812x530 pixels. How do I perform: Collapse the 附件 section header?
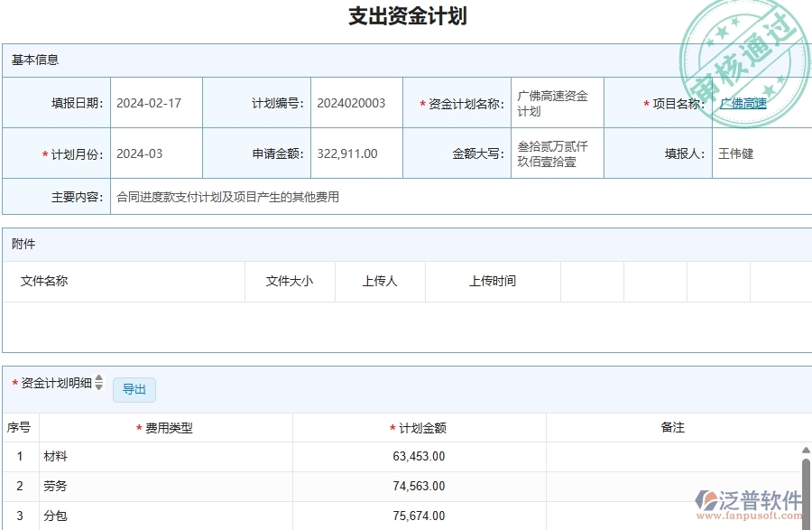pyautogui.click(x=22, y=243)
